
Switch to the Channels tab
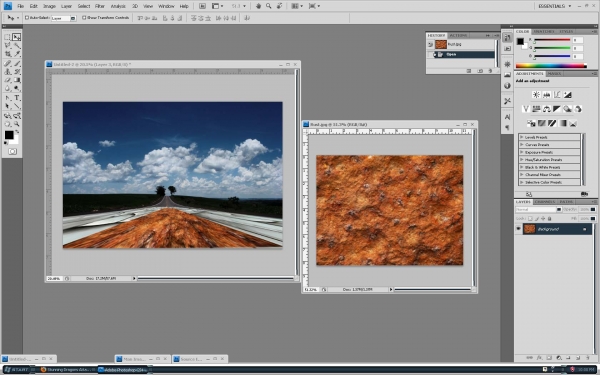tap(545, 202)
